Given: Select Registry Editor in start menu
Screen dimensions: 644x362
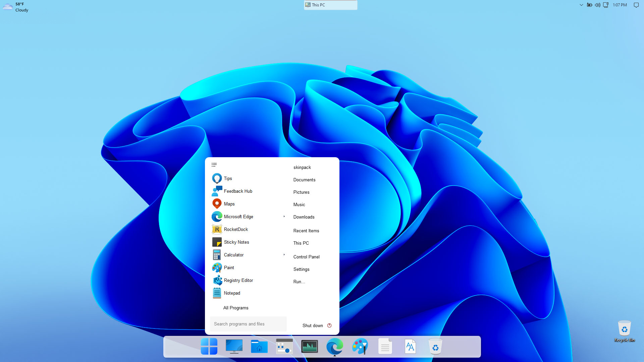Looking at the screenshot, I should [x=238, y=280].
